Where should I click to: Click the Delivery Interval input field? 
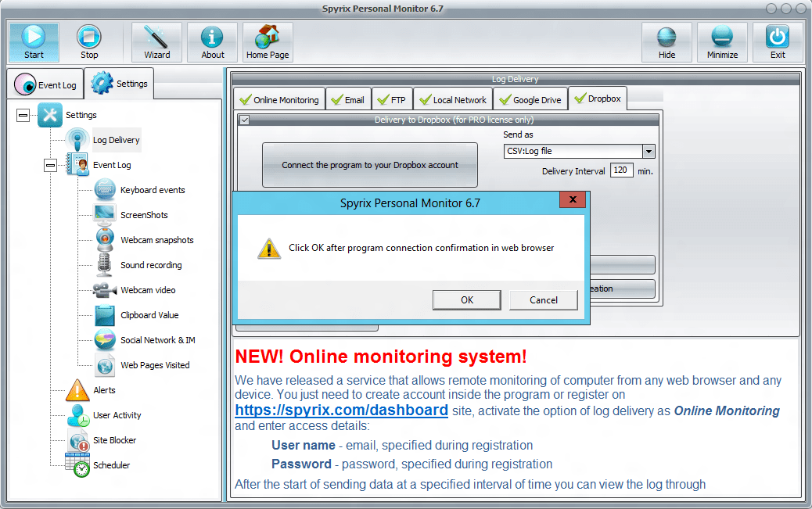coord(621,170)
